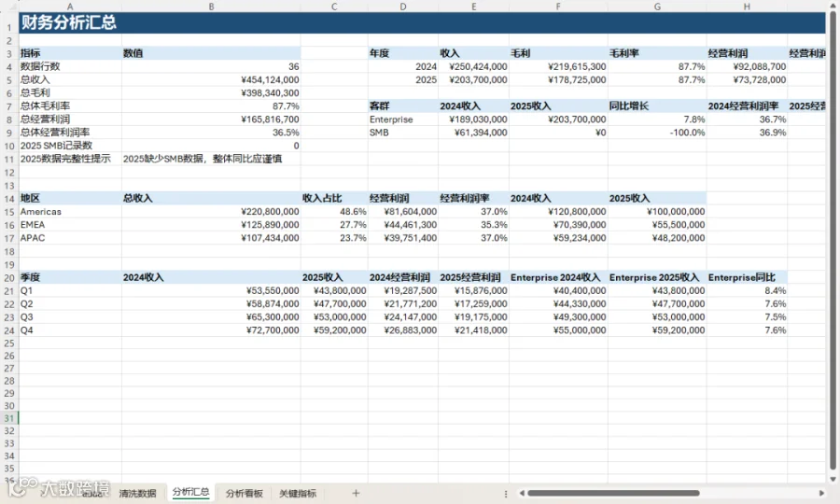This screenshot has width=840, height=504.
Task: Select column C header
Action: (x=334, y=7)
